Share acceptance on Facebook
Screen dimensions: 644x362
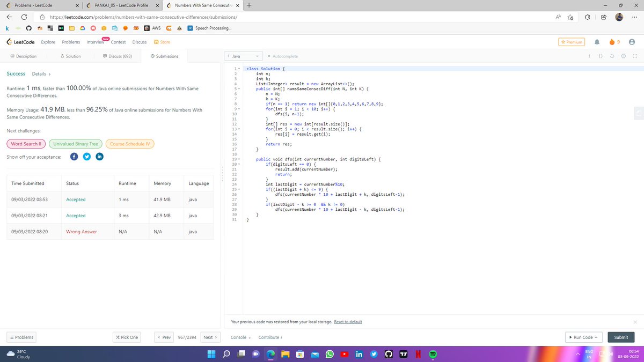(74, 157)
